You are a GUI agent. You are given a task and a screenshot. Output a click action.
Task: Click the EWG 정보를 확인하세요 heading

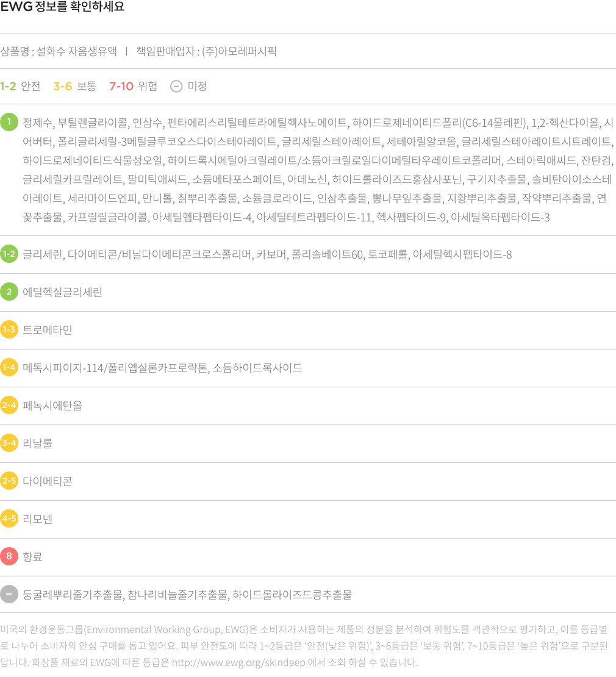(62, 8)
